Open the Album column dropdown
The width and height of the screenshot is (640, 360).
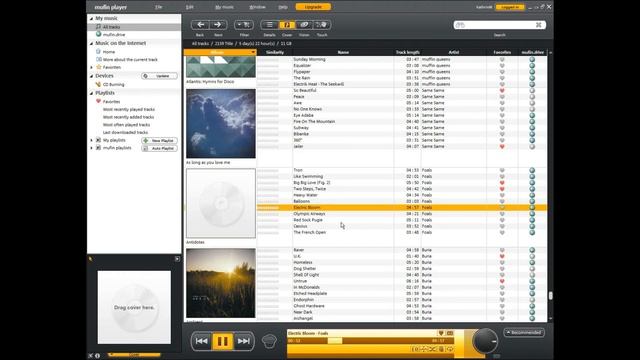pyautogui.click(x=253, y=52)
